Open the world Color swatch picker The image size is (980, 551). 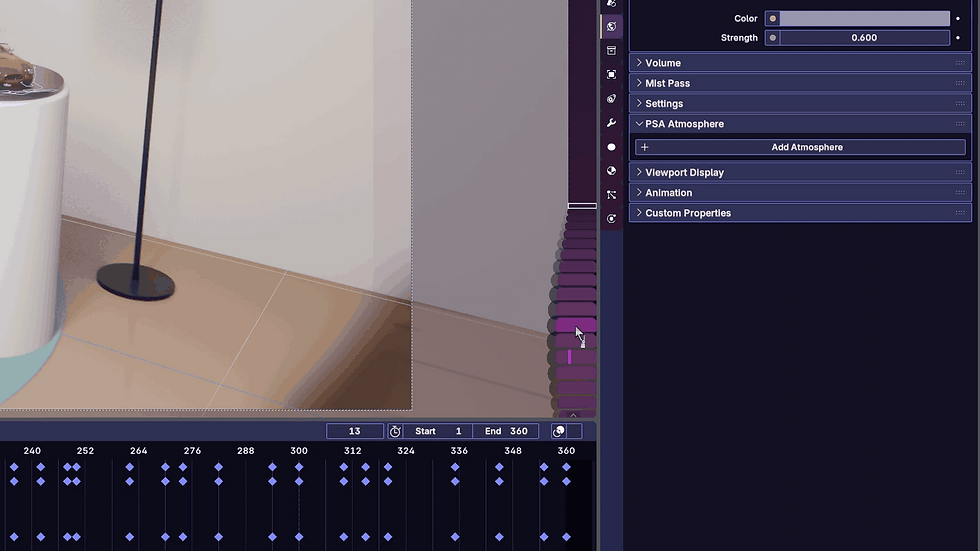864,19
